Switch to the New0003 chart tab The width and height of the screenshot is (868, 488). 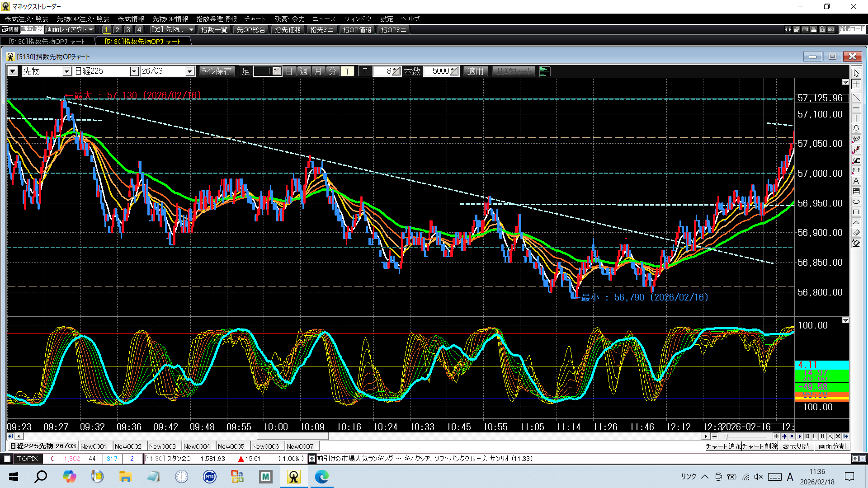coord(162,446)
